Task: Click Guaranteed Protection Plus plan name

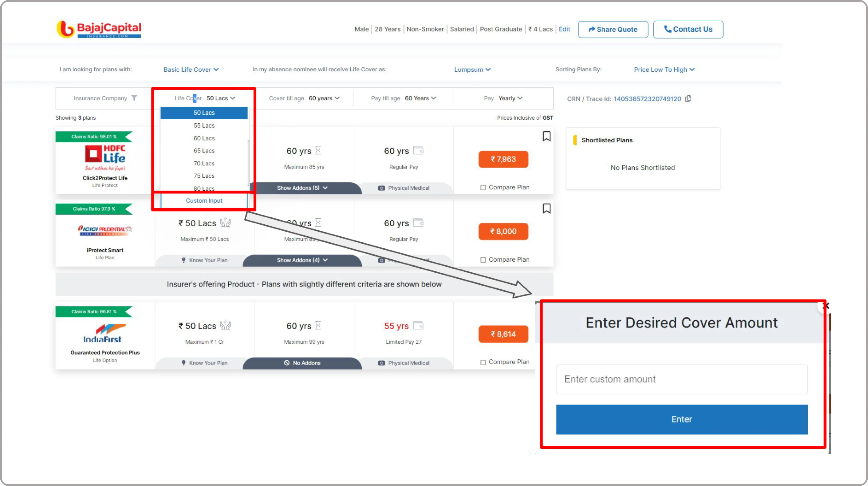Action: 105,352
